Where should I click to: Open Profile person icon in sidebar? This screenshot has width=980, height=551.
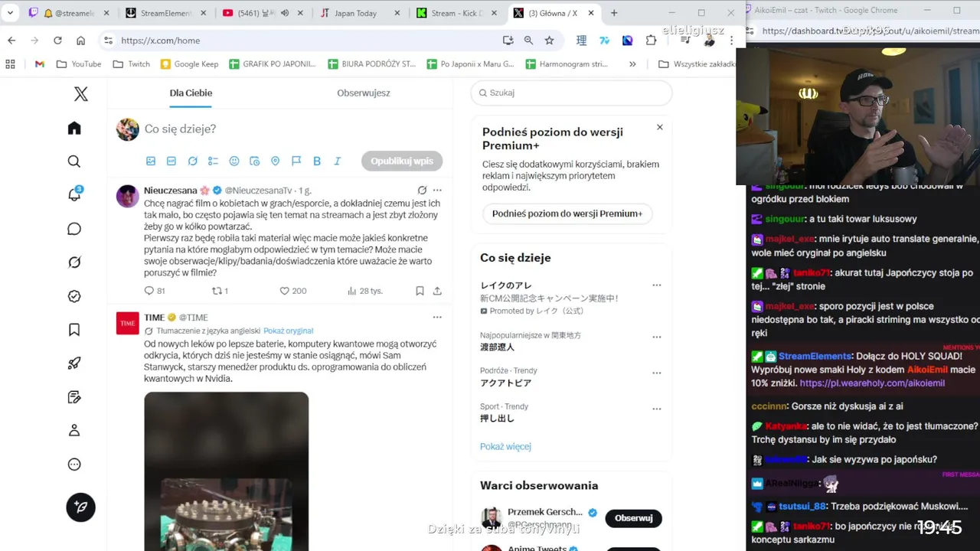pyautogui.click(x=74, y=431)
